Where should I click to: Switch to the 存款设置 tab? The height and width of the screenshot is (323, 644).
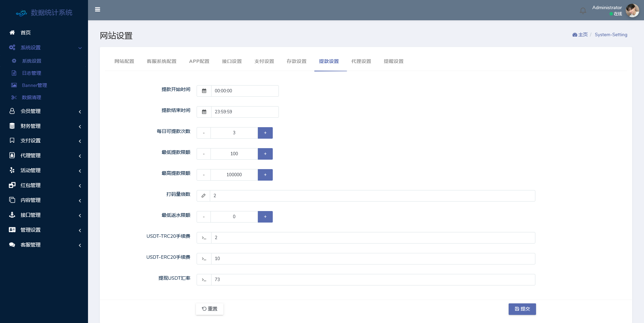pos(296,61)
